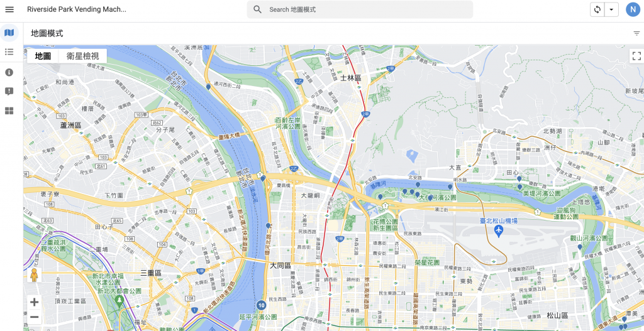
Task: Click the 大同區 district label
Action: (280, 266)
